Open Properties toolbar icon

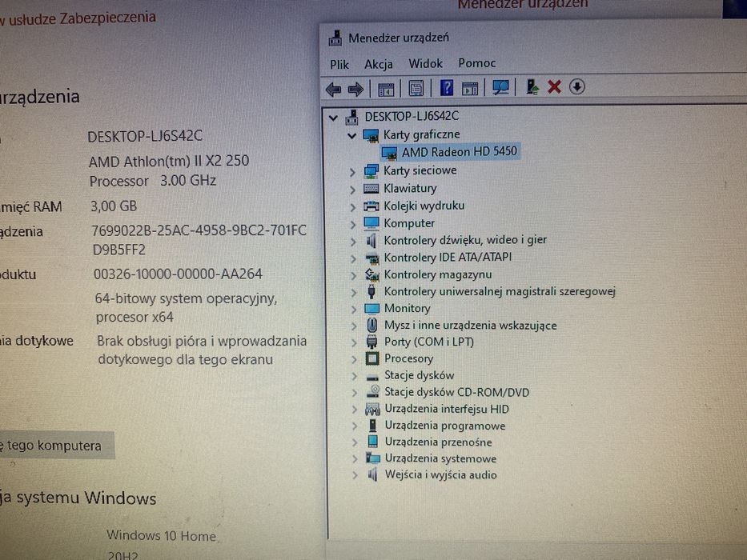point(416,89)
